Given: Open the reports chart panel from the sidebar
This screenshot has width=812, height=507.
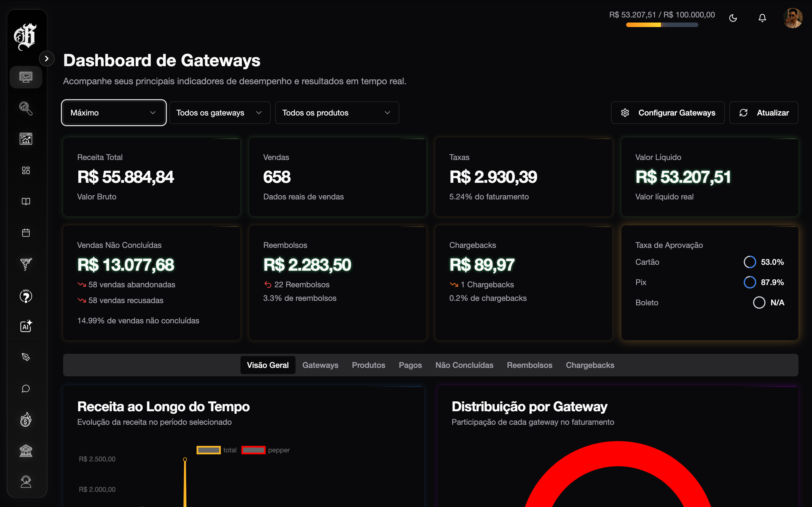Looking at the screenshot, I should [26, 139].
